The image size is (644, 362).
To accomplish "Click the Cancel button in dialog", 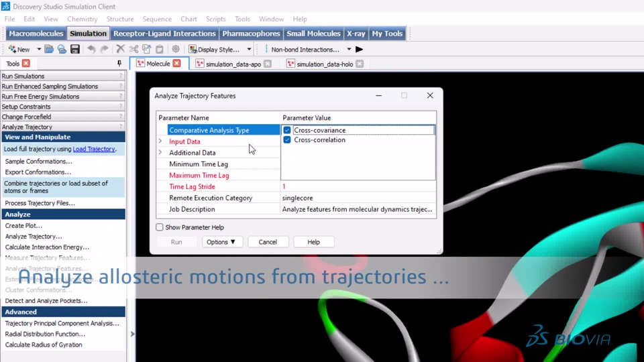I will (268, 242).
